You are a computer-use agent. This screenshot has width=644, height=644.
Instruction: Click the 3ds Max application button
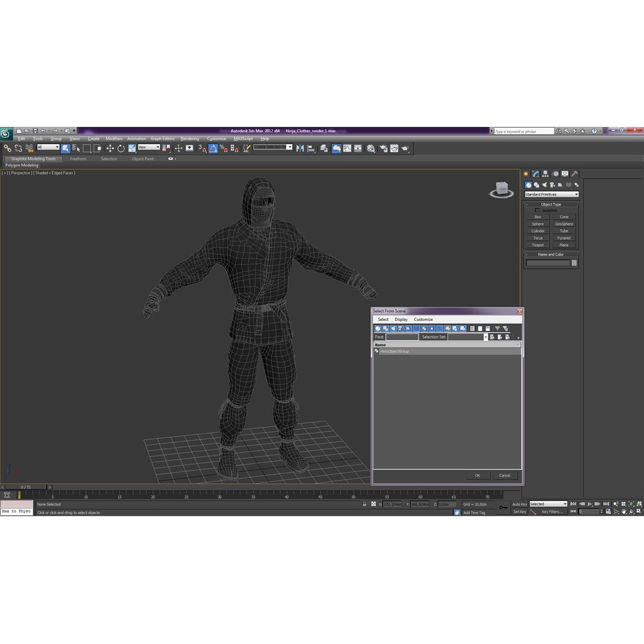(6, 134)
